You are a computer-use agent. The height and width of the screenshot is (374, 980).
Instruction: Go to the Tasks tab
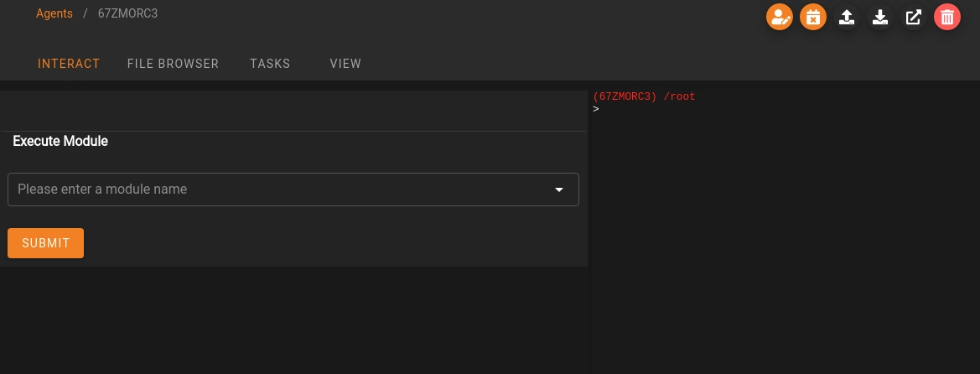pos(270,64)
